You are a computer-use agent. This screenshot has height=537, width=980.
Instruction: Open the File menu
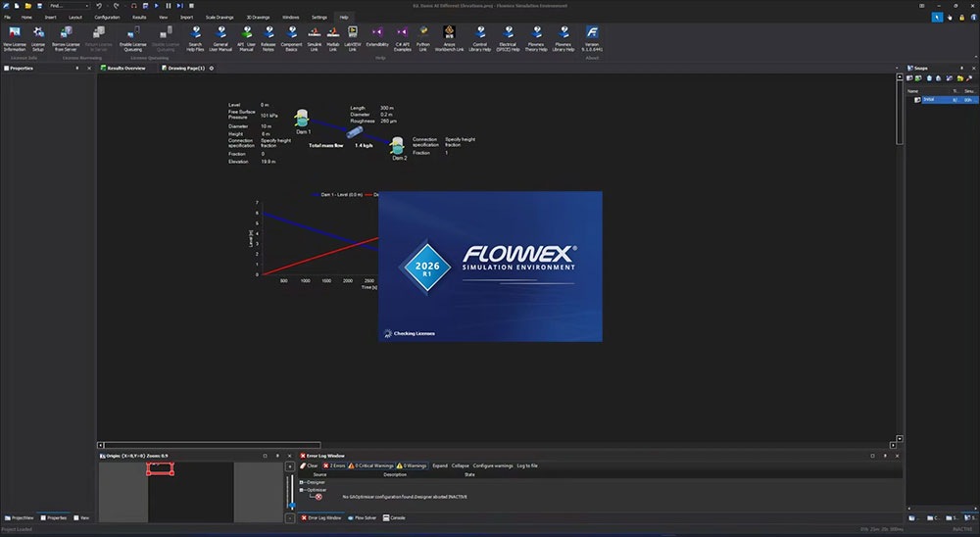pyautogui.click(x=8, y=18)
